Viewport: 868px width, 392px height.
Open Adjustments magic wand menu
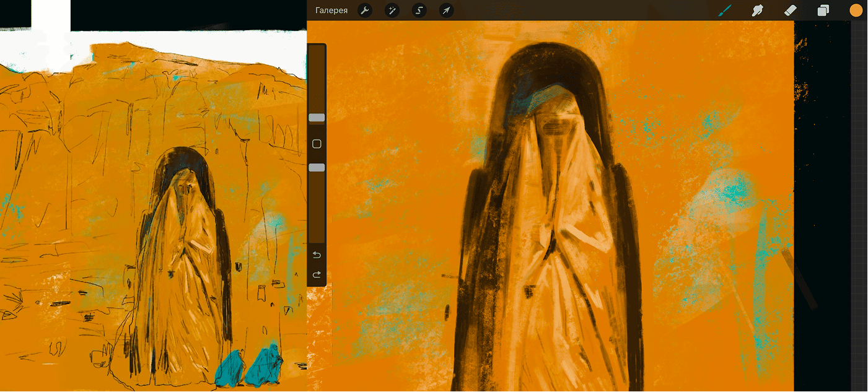pos(392,11)
